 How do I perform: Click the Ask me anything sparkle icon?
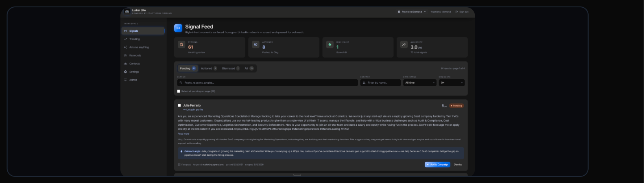point(125,47)
